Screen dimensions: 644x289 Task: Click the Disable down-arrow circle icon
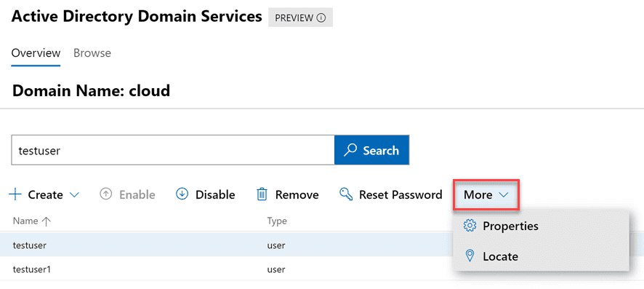(x=182, y=194)
